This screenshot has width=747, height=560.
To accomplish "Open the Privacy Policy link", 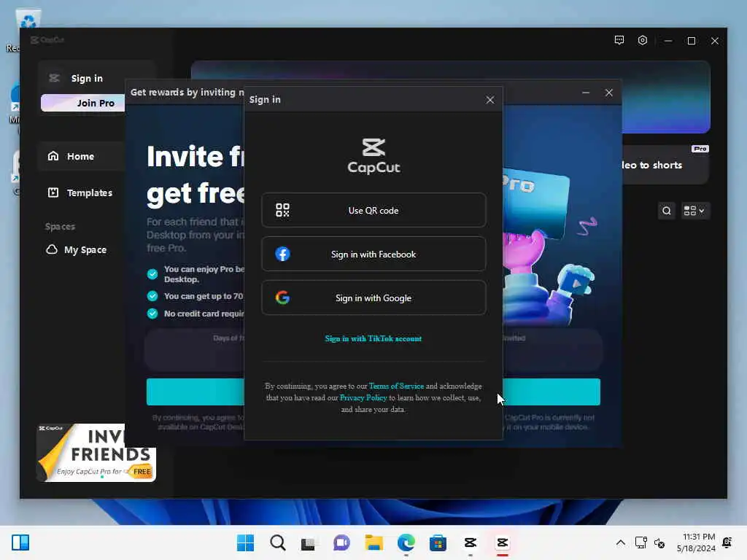I will [363, 397].
